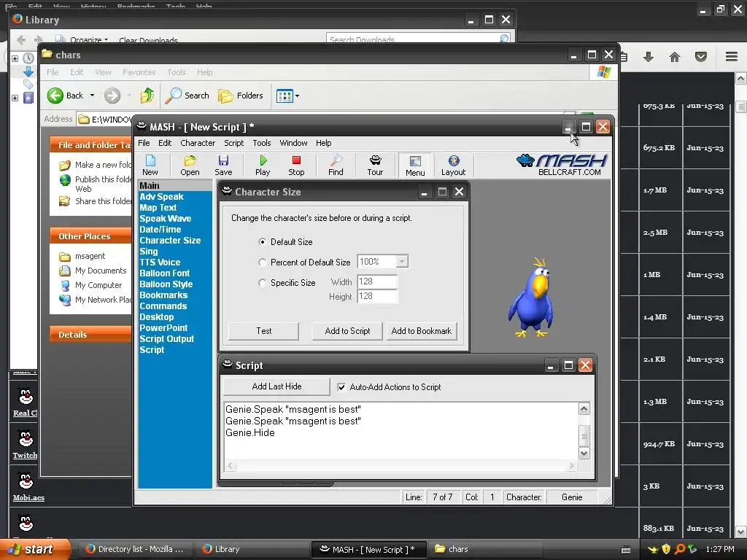Expand the Organize dropdown in Library
This screenshot has height=560, width=747.
pos(89,40)
